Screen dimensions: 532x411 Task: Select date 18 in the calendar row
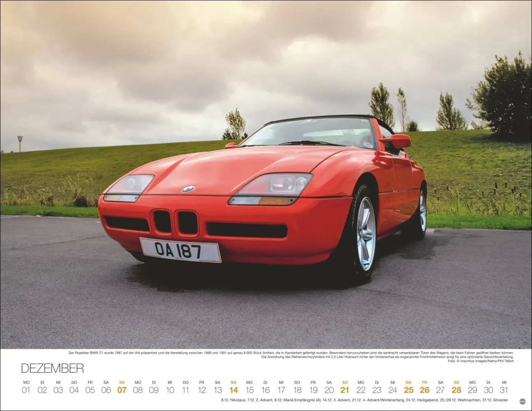pos(297,390)
